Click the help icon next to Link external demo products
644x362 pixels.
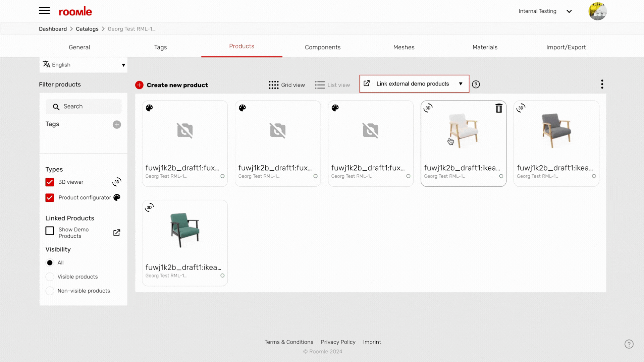[x=476, y=84]
